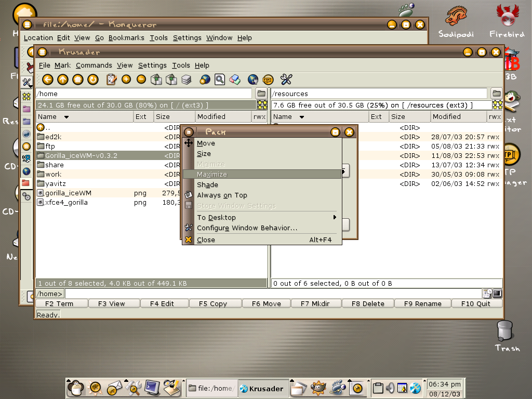Go to home directory via Krusader house icon
Image resolution: width=532 pixels, height=399 pixels.
78,79
